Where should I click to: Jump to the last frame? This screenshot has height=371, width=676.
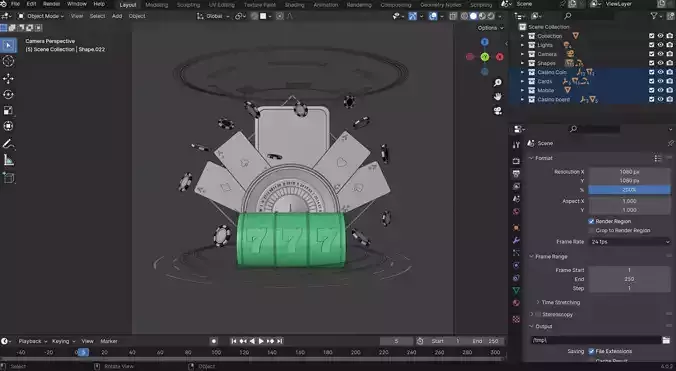tap(279, 341)
